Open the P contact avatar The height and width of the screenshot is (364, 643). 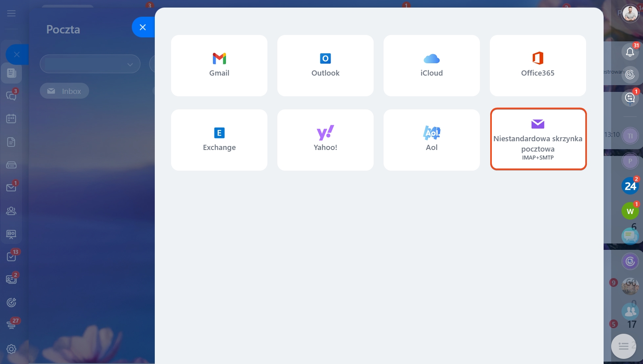point(630,161)
